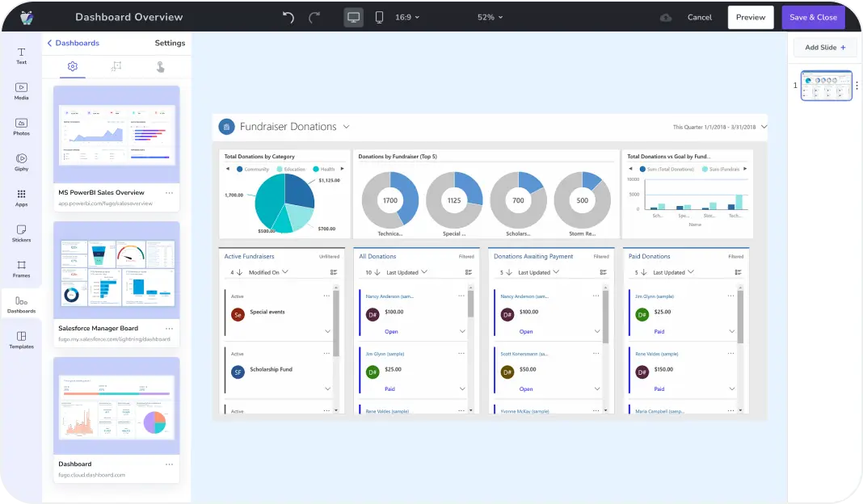
Task: Select slide 1 thumbnail
Action: coord(826,86)
